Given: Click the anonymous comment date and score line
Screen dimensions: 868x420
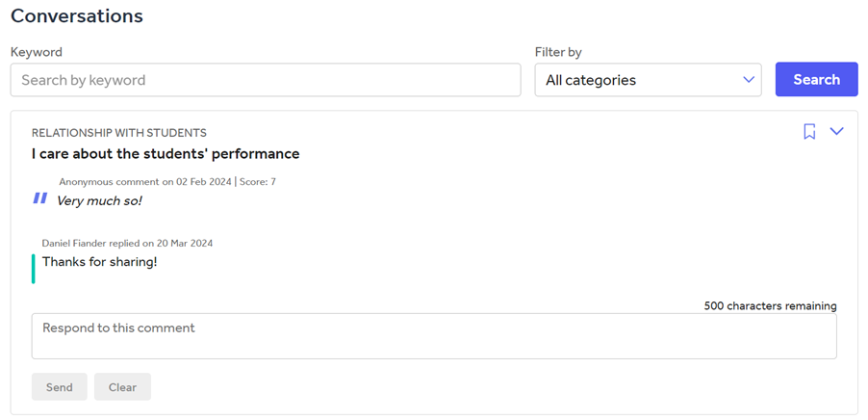Looking at the screenshot, I should pyautogui.click(x=167, y=181).
